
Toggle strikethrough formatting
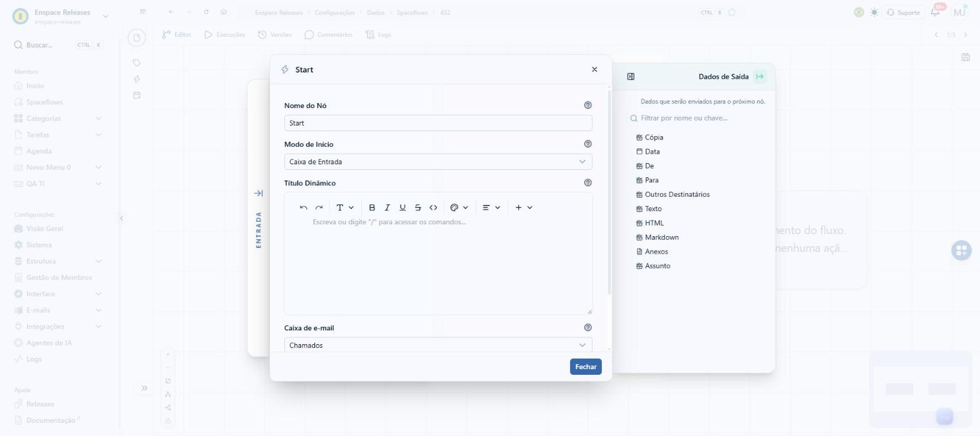(418, 207)
